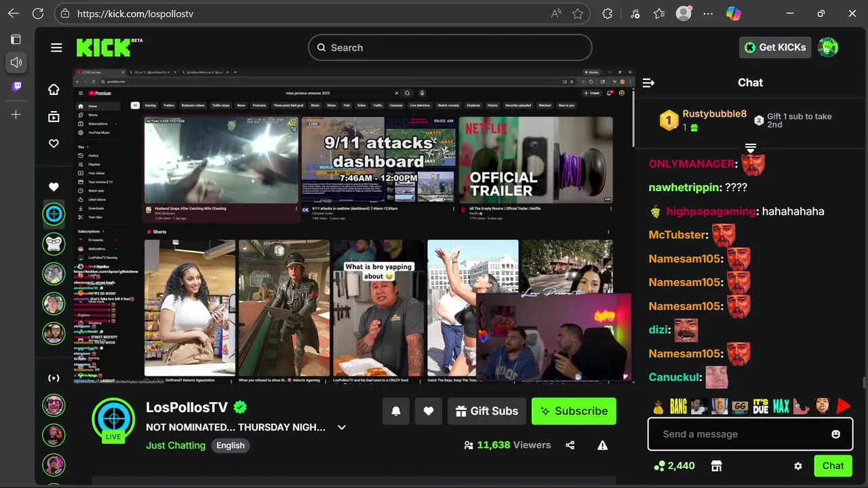Expand the stream title chevron
868x488 pixels.
tap(342, 427)
